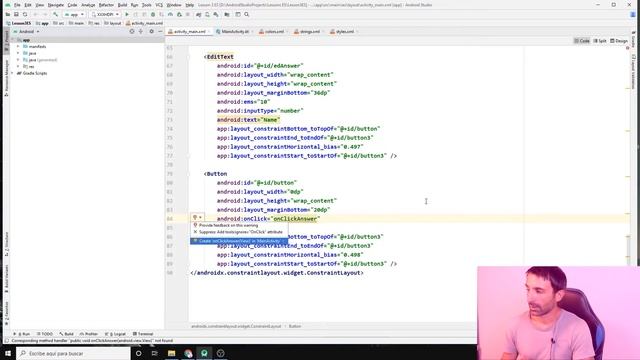The width and height of the screenshot is (640, 360).
Task: Click layout folder in breadcrumb bar
Action: point(113,23)
